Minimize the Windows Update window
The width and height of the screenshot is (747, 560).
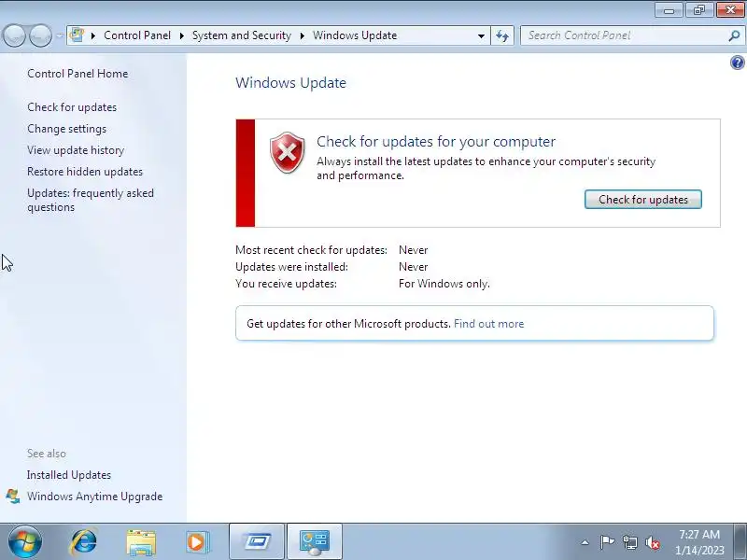(x=669, y=10)
